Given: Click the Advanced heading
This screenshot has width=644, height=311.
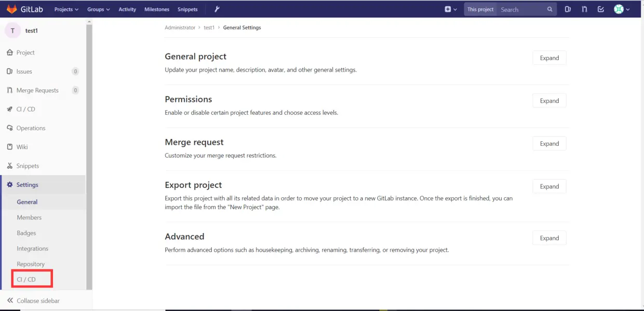Looking at the screenshot, I should point(184,236).
